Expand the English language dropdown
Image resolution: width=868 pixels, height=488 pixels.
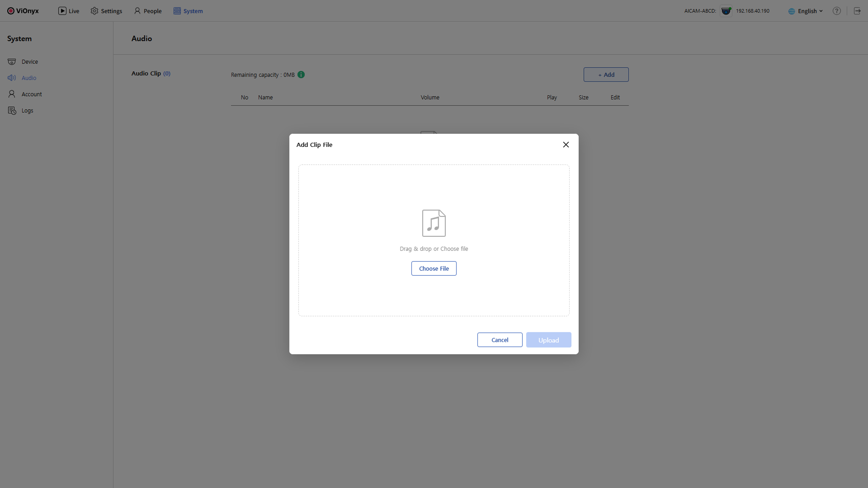pyautogui.click(x=806, y=11)
